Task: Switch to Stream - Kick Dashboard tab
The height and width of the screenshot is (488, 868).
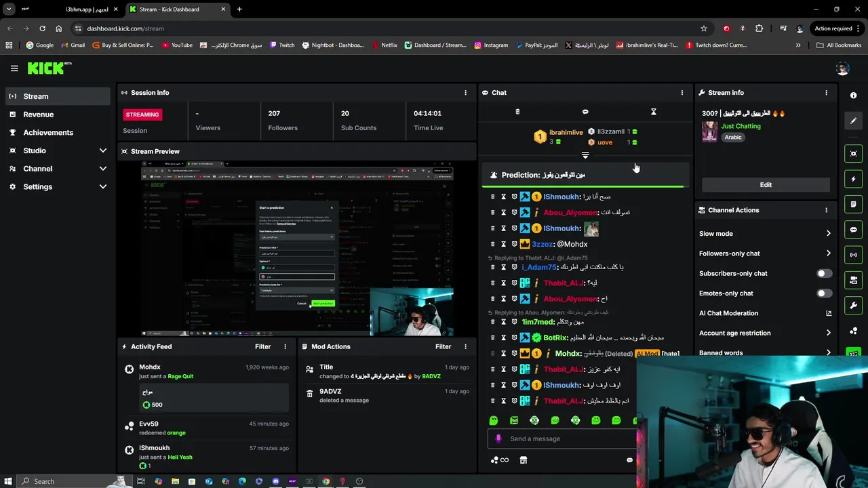Action: [177, 9]
